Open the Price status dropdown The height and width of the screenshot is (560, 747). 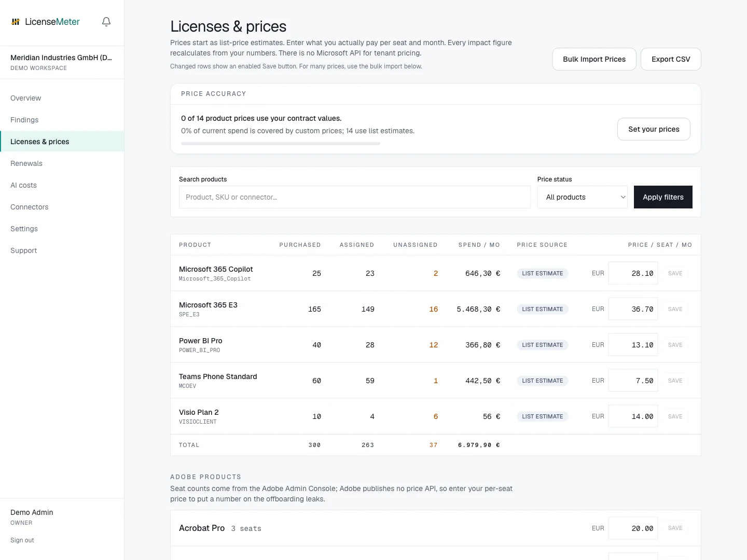tap(583, 197)
